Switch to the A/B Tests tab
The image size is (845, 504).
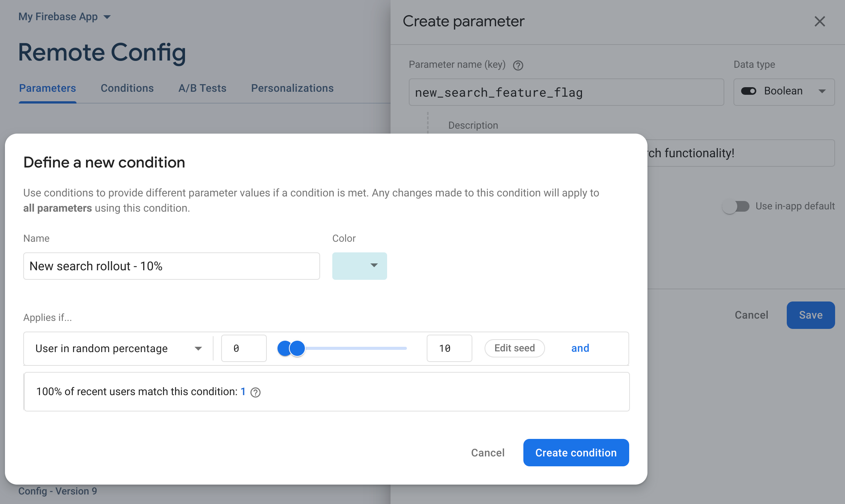tap(202, 88)
